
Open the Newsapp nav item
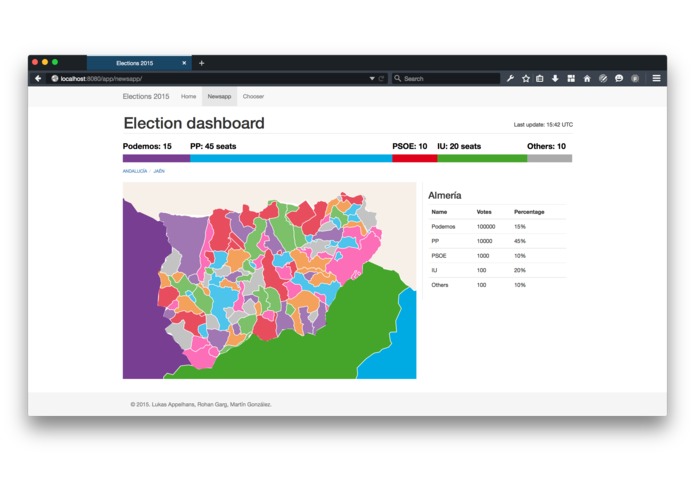tap(219, 96)
